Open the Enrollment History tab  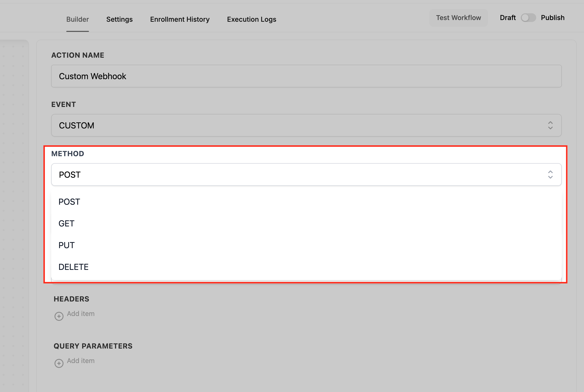180,19
